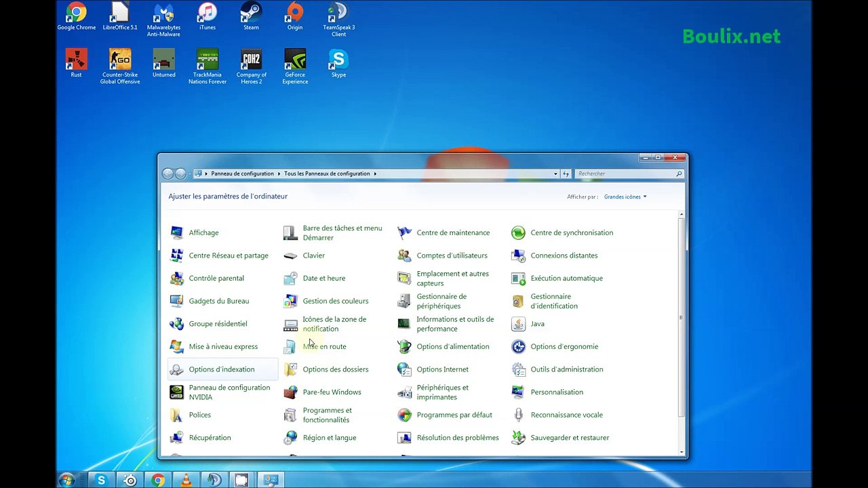
Task: Select Tous les Panneaux de configuration breadcrumb
Action: pyautogui.click(x=327, y=174)
